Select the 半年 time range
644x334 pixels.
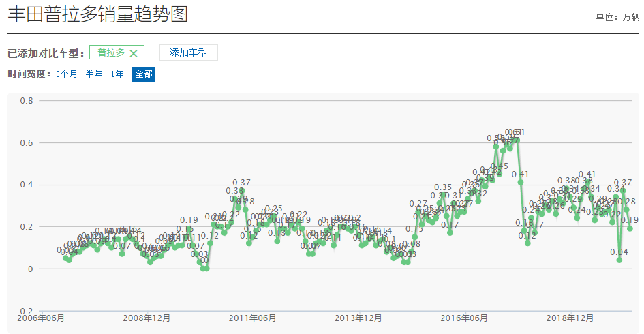pos(94,74)
